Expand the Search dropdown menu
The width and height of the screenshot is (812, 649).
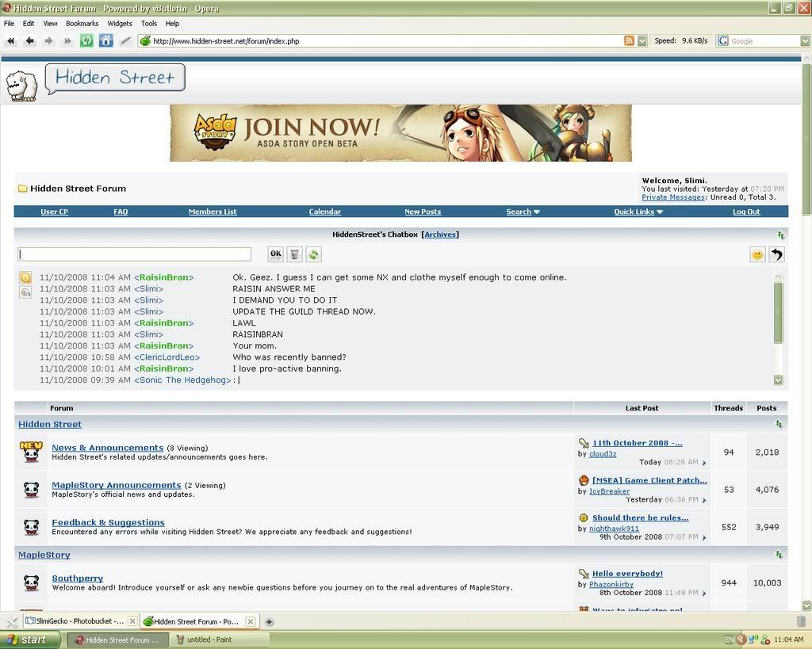[x=523, y=212]
